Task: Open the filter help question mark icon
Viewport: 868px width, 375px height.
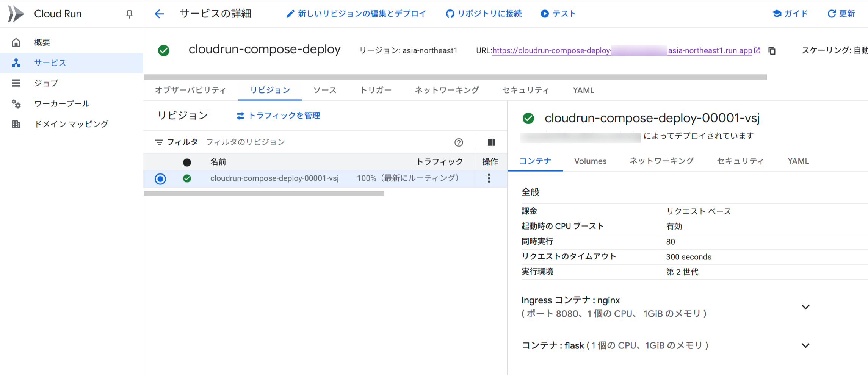Action: pyautogui.click(x=459, y=142)
